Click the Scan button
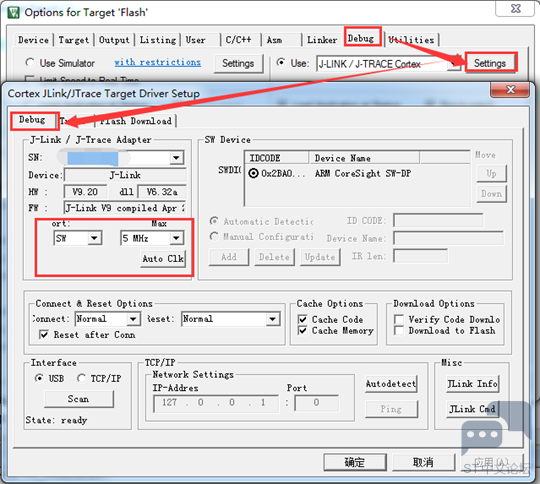540x484 pixels. pos(79,399)
